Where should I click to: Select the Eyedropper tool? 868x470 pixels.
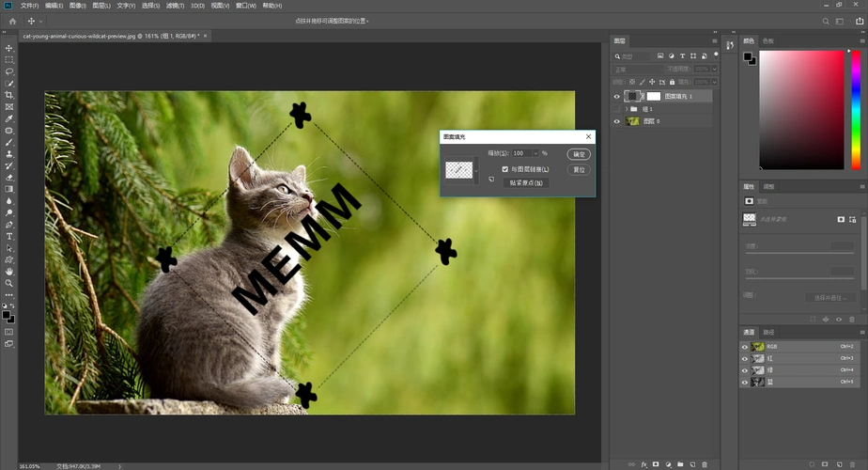pyautogui.click(x=9, y=118)
